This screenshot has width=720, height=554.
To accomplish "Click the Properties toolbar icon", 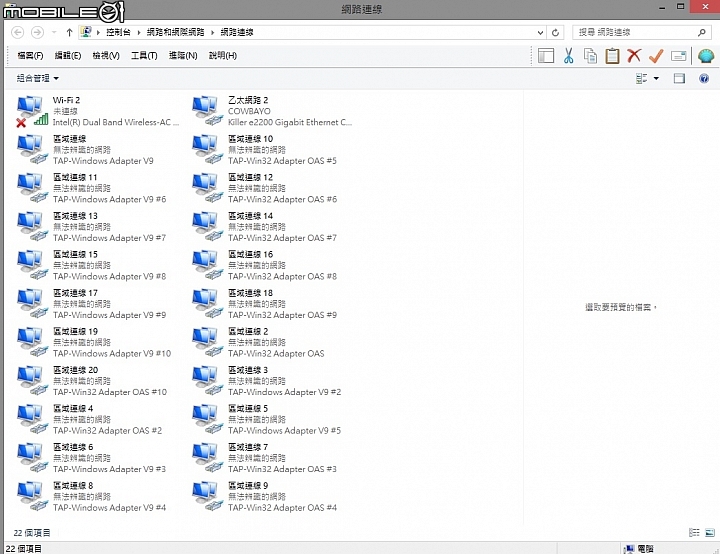I will click(x=679, y=56).
